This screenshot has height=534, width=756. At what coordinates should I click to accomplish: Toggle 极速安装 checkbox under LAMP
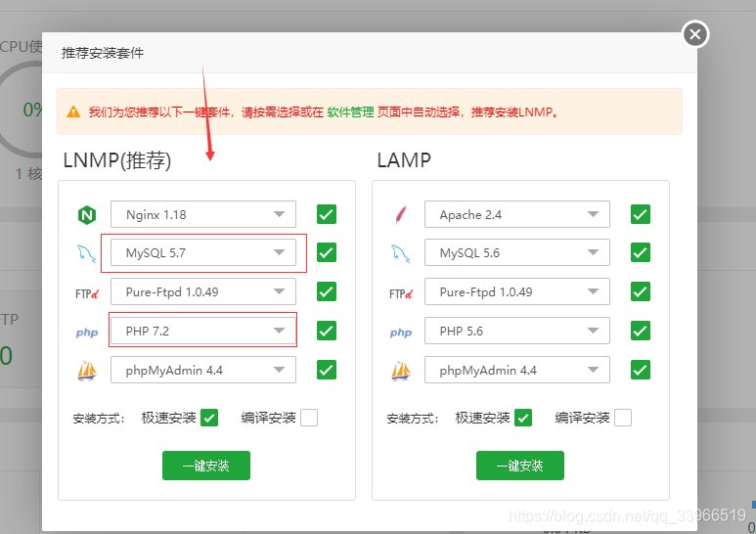(x=523, y=418)
